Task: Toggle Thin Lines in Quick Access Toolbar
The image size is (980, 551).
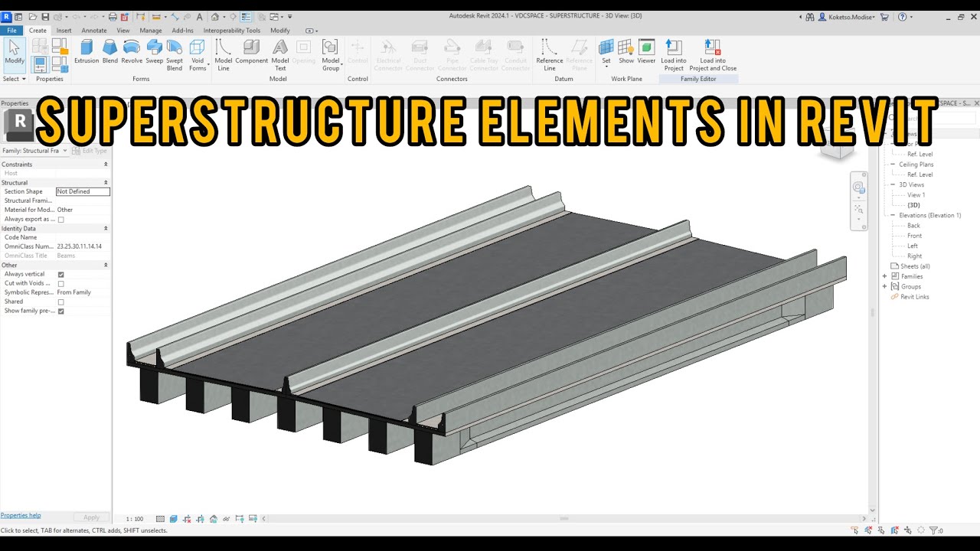Action: point(246,17)
